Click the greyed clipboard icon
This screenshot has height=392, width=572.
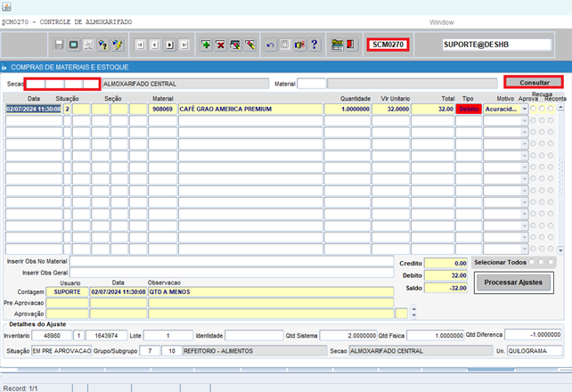click(x=285, y=45)
